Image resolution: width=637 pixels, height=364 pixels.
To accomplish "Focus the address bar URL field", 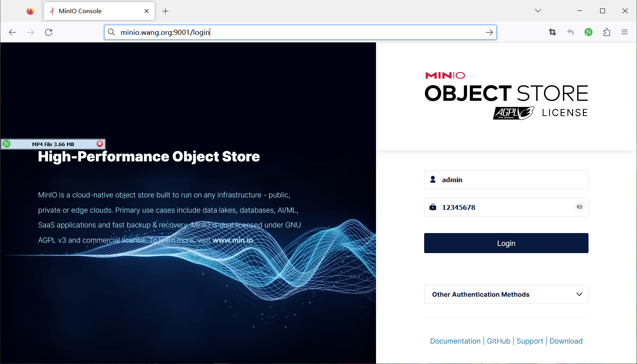I will (301, 32).
